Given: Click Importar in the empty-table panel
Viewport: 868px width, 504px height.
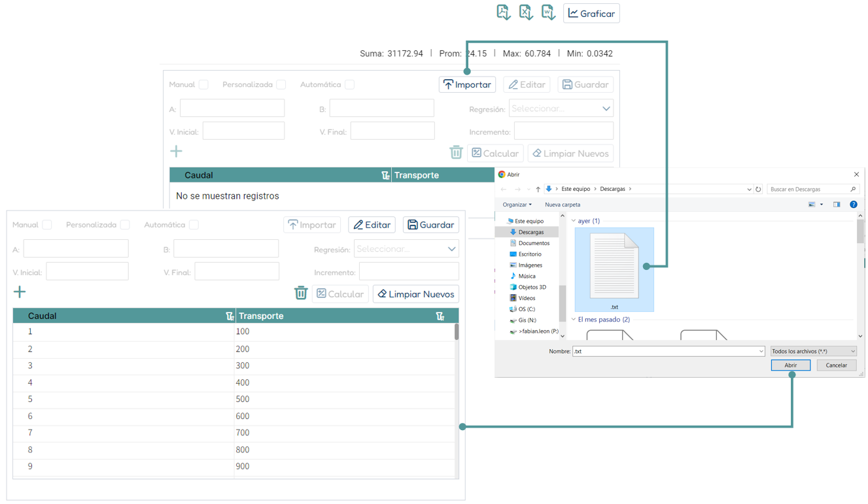Looking at the screenshot, I should [467, 84].
